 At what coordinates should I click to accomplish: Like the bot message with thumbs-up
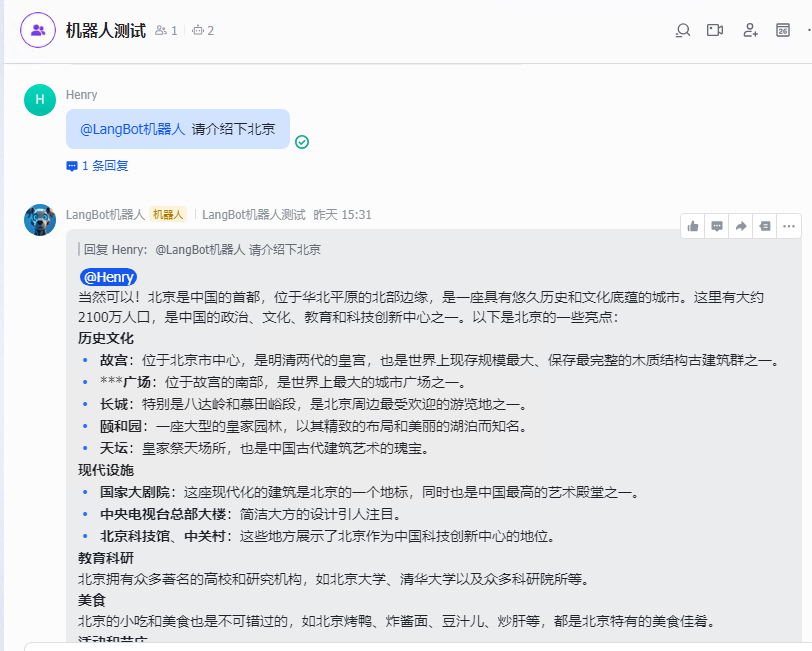[693, 226]
